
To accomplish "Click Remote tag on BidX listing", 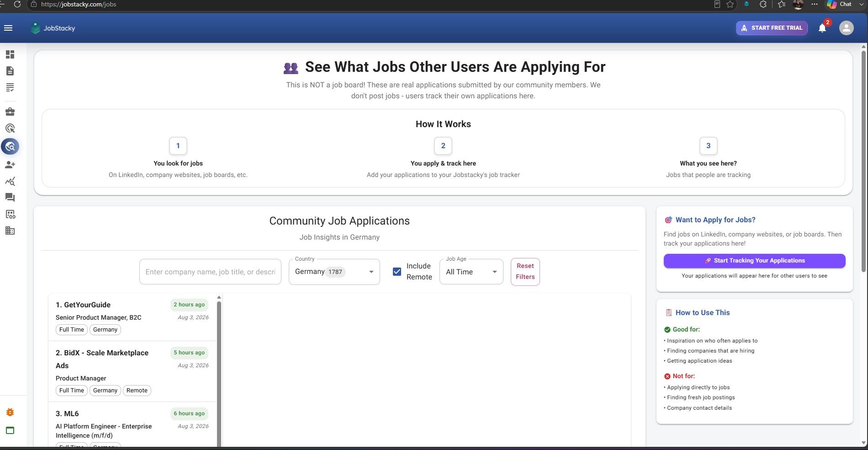I will click(137, 391).
